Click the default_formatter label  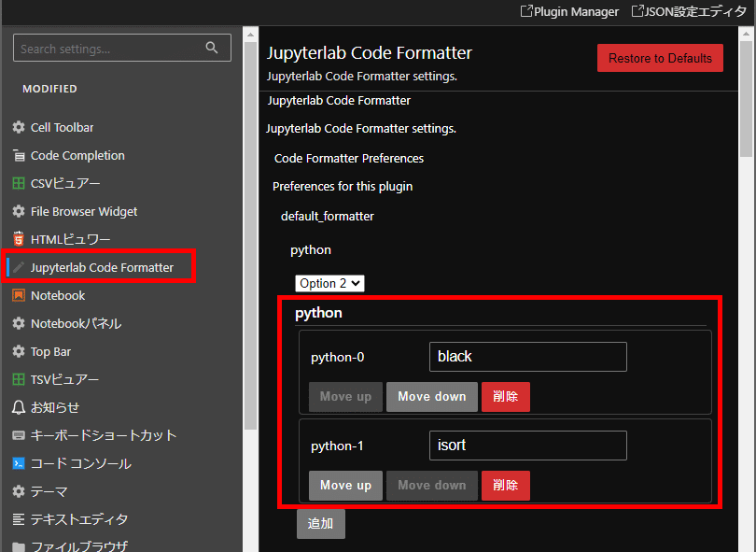click(328, 216)
